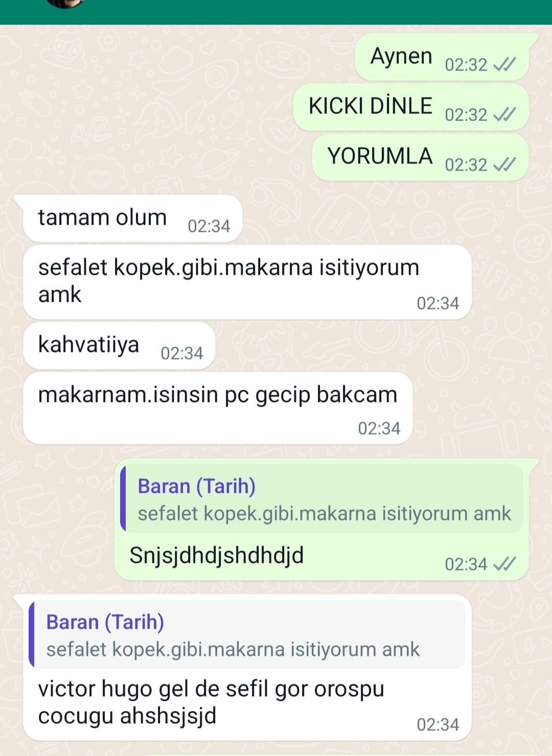552x756 pixels.
Task: Open quoted reply preview in white received bubble
Action: pyautogui.click(x=247, y=634)
